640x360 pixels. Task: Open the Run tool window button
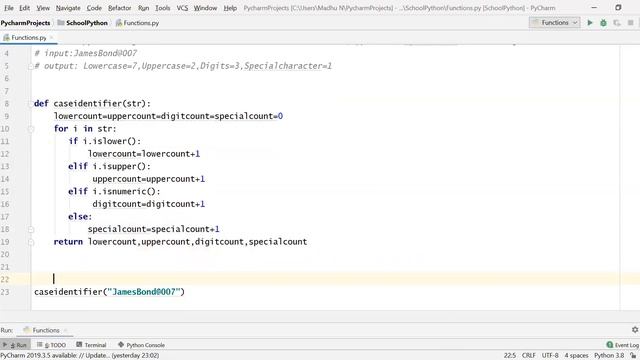[x=15, y=345]
